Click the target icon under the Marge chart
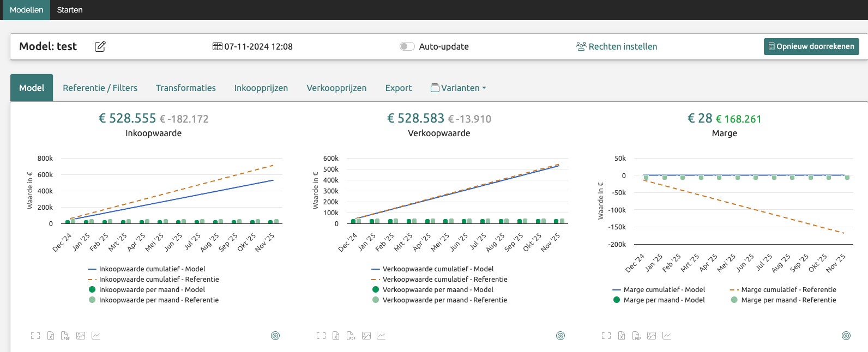The width and height of the screenshot is (868, 352). click(846, 336)
